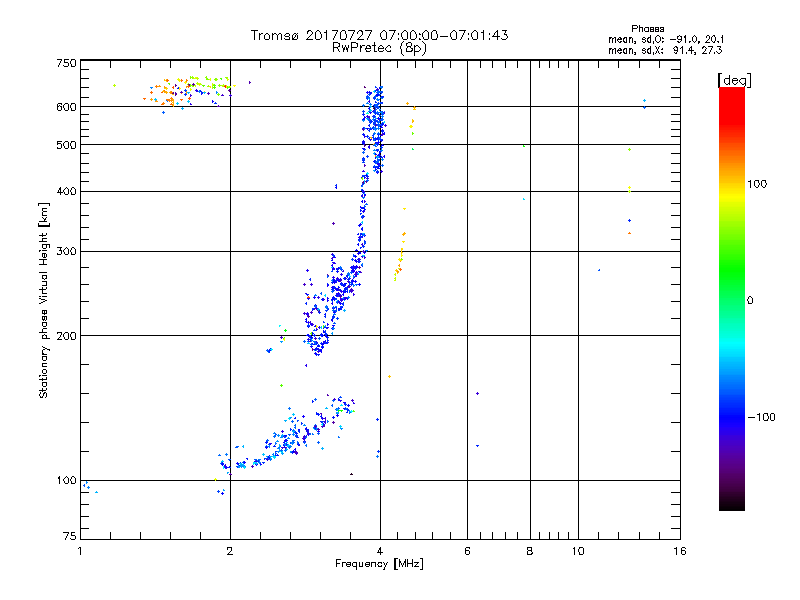The image size is (800, 600).
Task: Click the '200' y-axis tick label
Action: (x=66, y=336)
